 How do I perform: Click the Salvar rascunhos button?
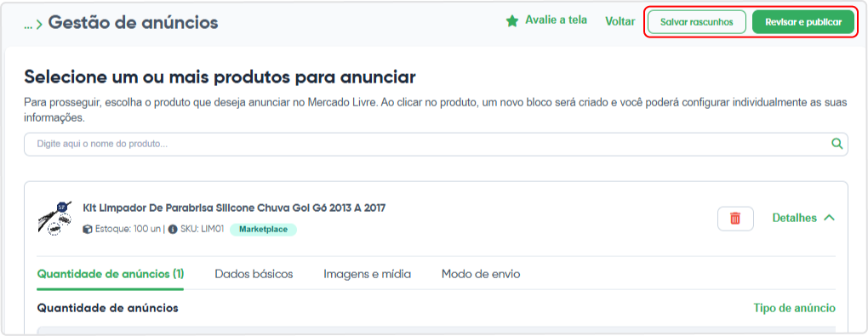tap(696, 22)
